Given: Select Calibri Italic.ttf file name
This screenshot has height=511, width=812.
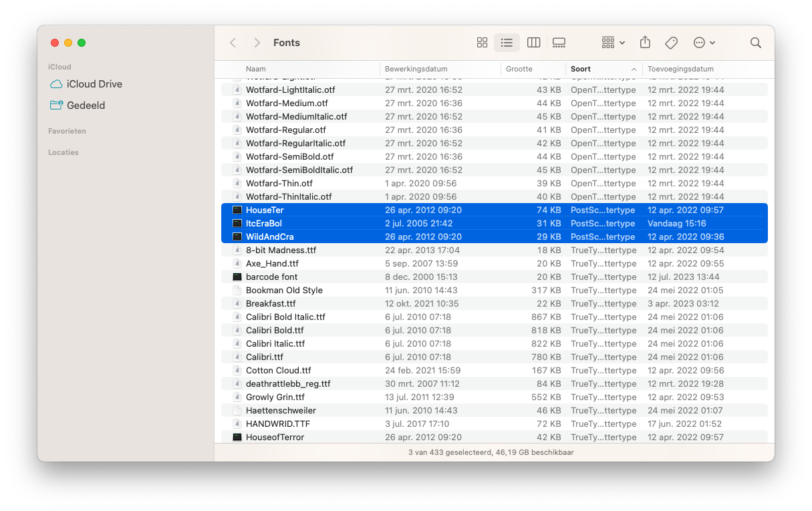Looking at the screenshot, I should (x=275, y=343).
